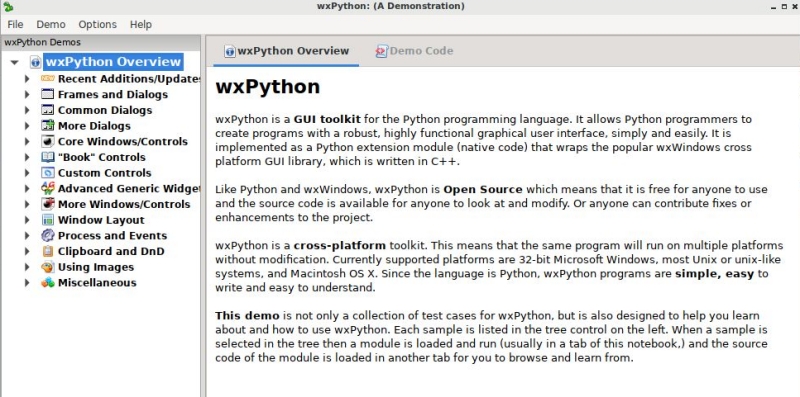Expand the Custom Controls node
Viewport: 800px width, 397px height.
[x=27, y=173]
